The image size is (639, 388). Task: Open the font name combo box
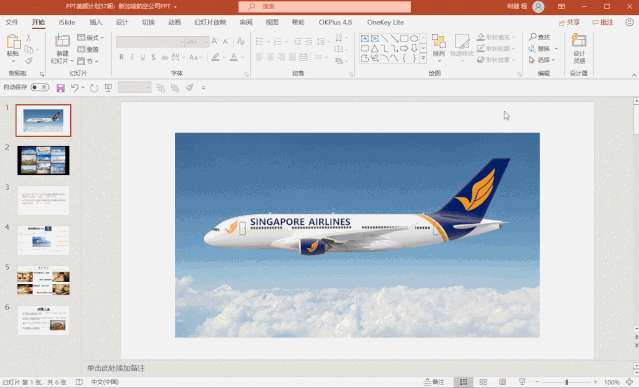(x=150, y=42)
